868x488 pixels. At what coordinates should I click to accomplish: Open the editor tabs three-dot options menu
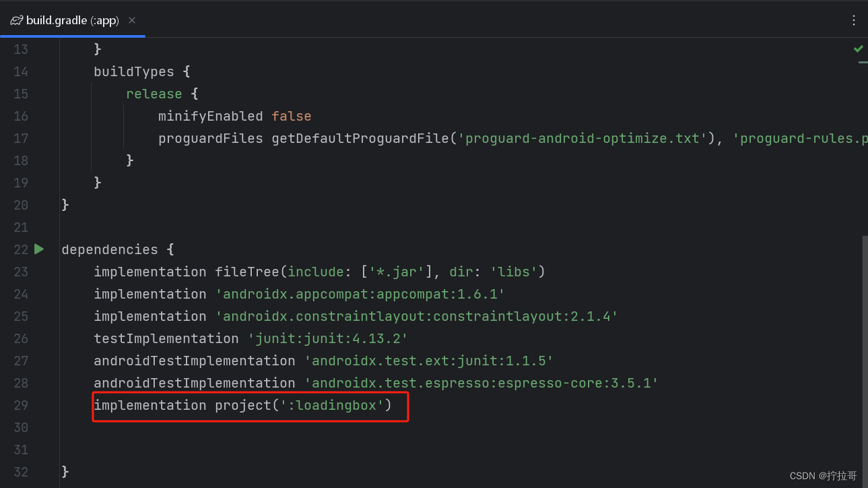[x=854, y=20]
